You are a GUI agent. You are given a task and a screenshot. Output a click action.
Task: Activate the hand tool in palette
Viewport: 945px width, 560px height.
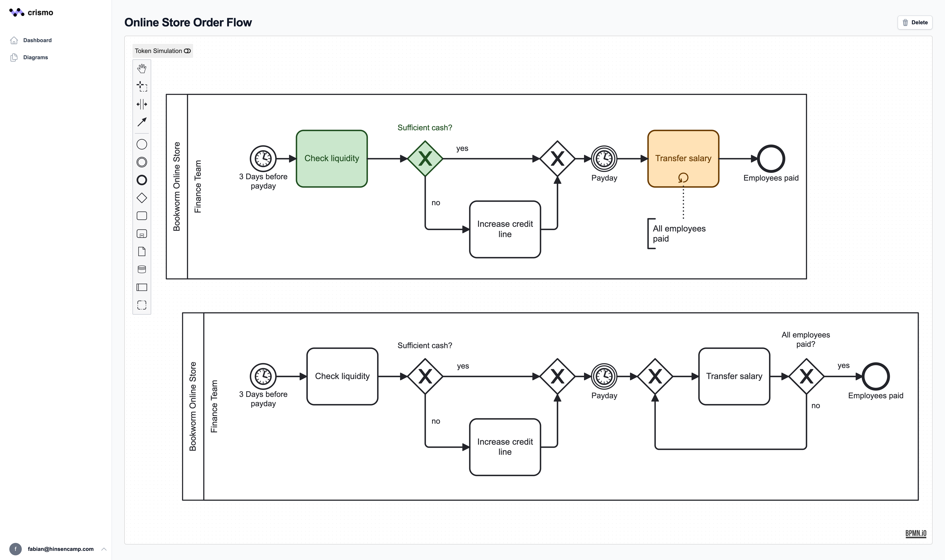tap(142, 69)
